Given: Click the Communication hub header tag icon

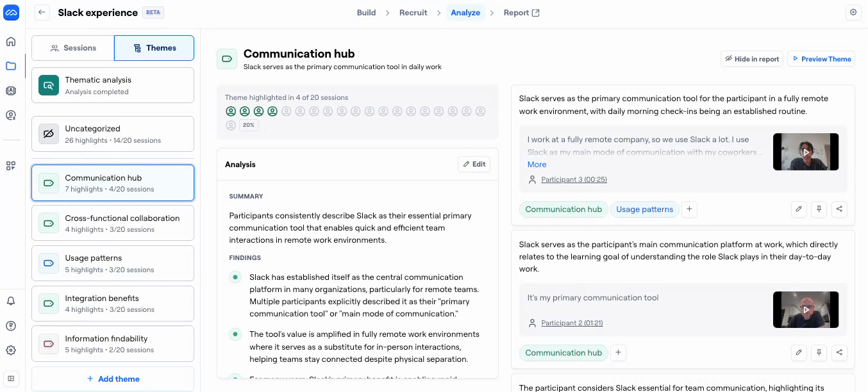Looking at the screenshot, I should 227,59.
